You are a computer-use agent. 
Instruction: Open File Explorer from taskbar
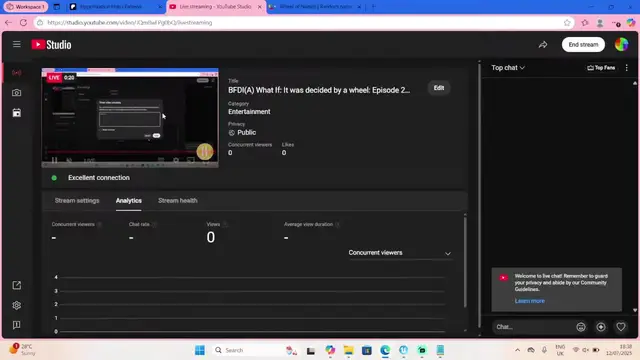pyautogui.click(x=348, y=350)
